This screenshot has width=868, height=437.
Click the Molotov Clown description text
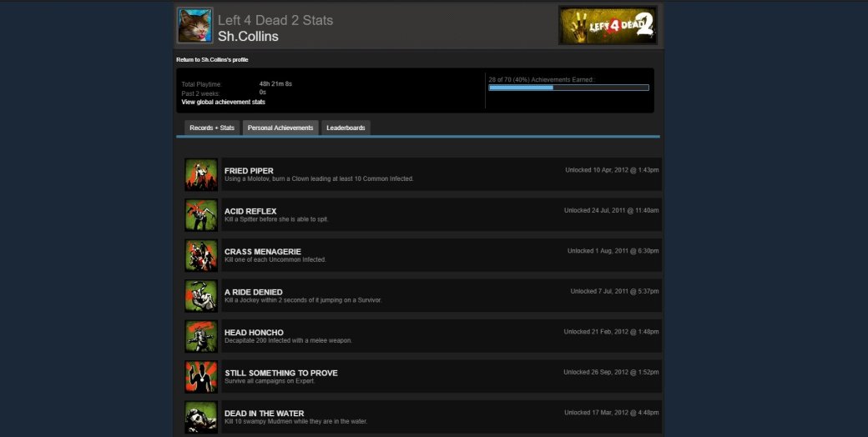[x=319, y=179]
